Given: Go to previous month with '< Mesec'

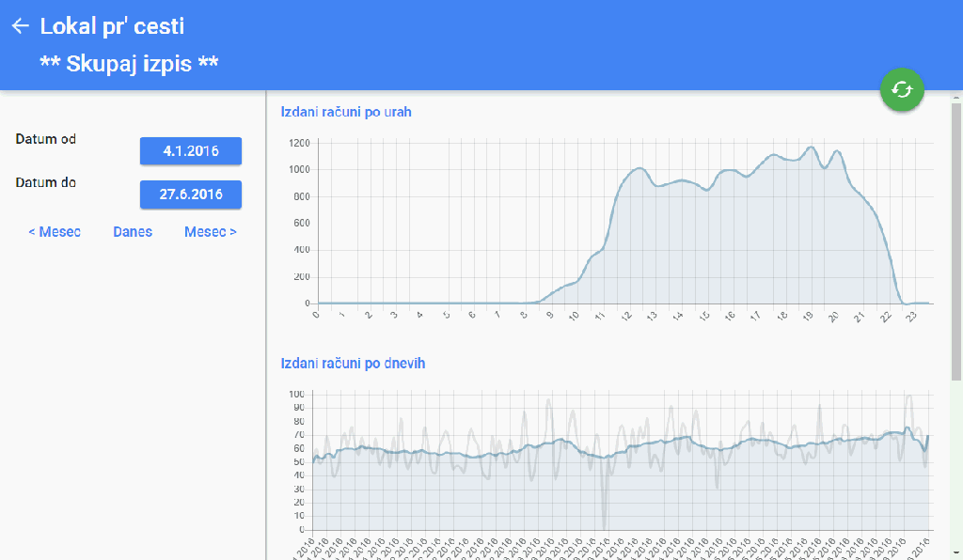Looking at the screenshot, I should (x=55, y=232).
